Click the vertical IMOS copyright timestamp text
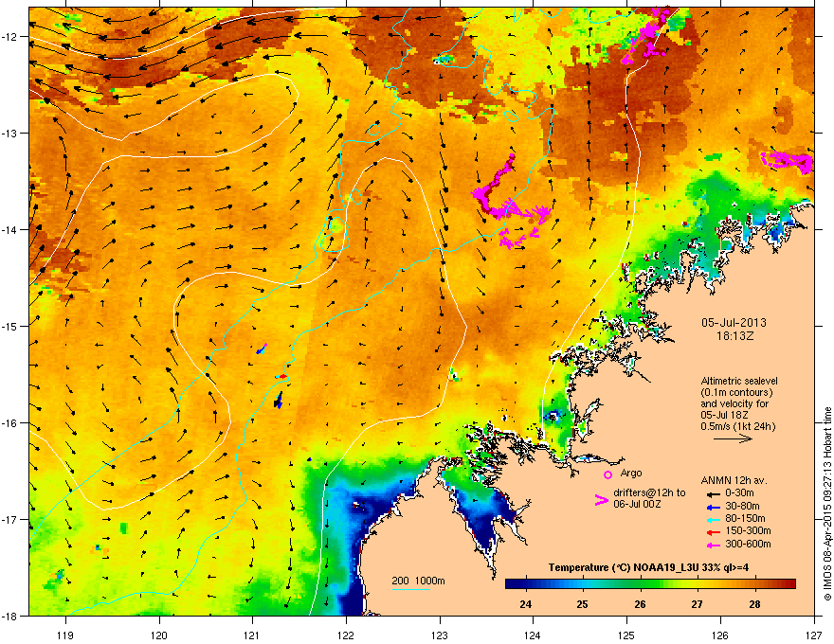The image size is (834, 644). tap(827, 503)
